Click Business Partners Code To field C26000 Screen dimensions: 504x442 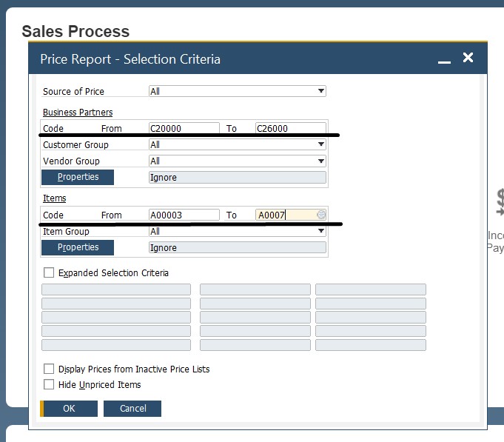coord(290,128)
